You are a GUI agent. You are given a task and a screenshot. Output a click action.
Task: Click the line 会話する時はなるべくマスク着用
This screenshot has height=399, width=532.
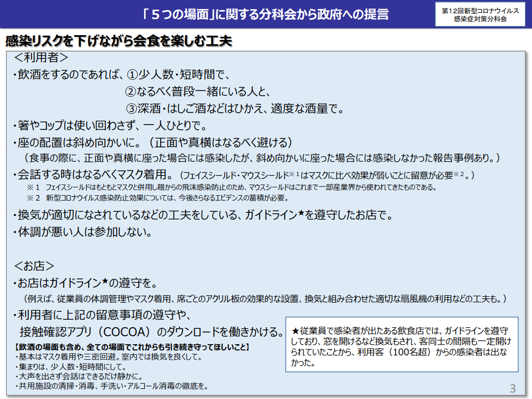pyautogui.click(x=94, y=174)
